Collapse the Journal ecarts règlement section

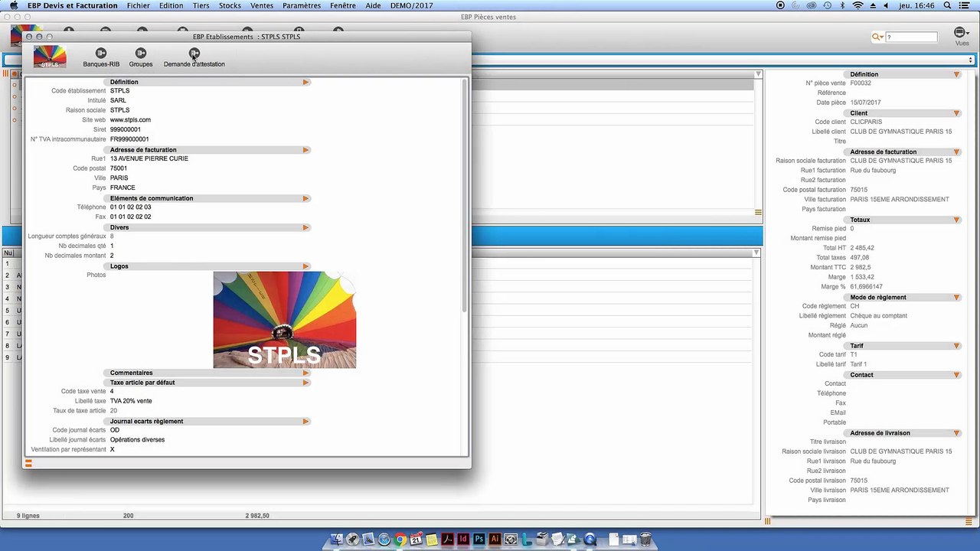[305, 421]
